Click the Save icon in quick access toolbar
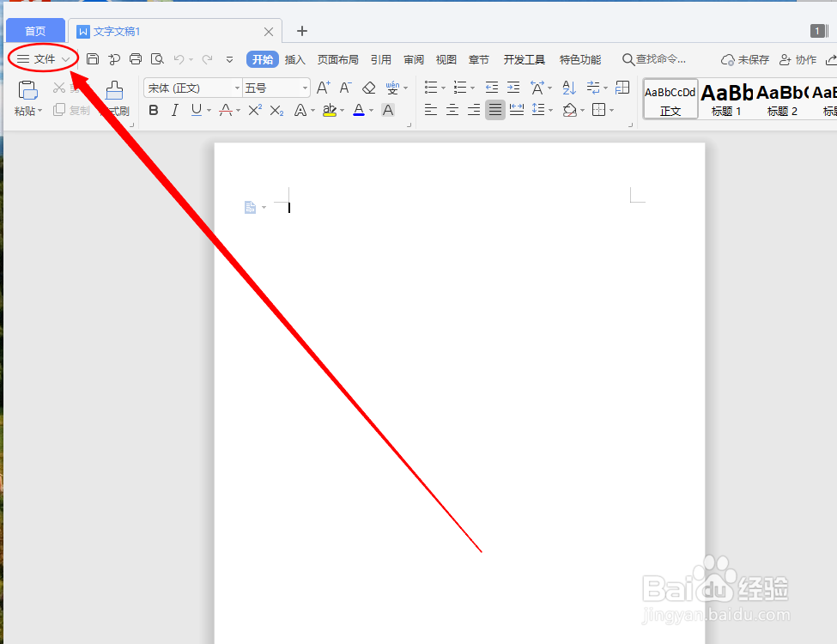Image resolution: width=837 pixels, height=644 pixels. pos(93,58)
